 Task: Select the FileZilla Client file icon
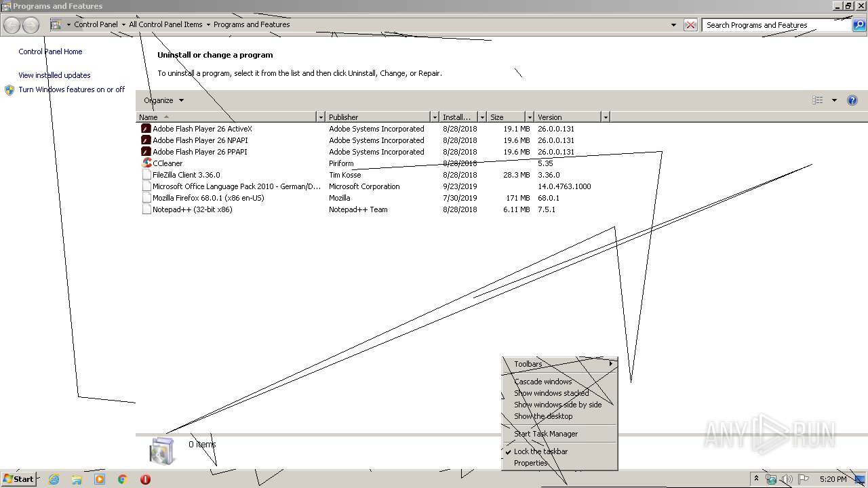(146, 175)
